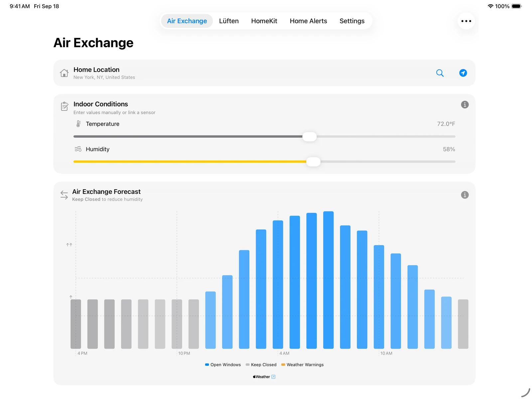Click the 72.0°F temperature value
The image size is (532, 399).
pyautogui.click(x=446, y=124)
